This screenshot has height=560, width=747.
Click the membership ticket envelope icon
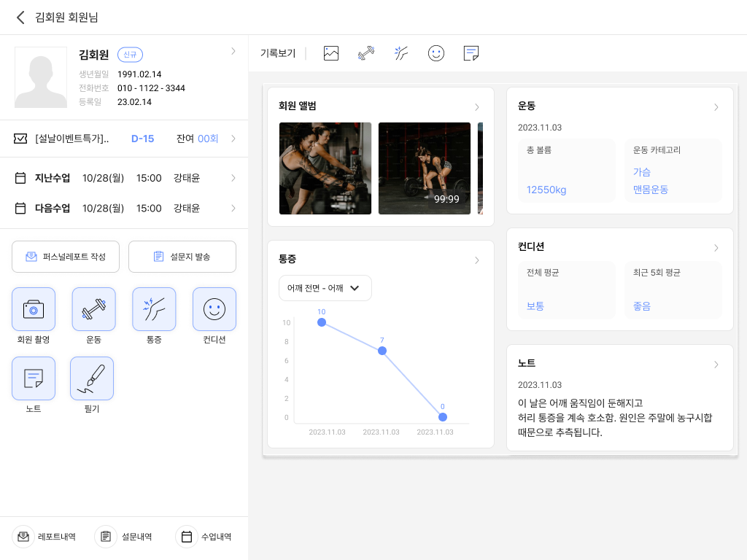(20, 139)
